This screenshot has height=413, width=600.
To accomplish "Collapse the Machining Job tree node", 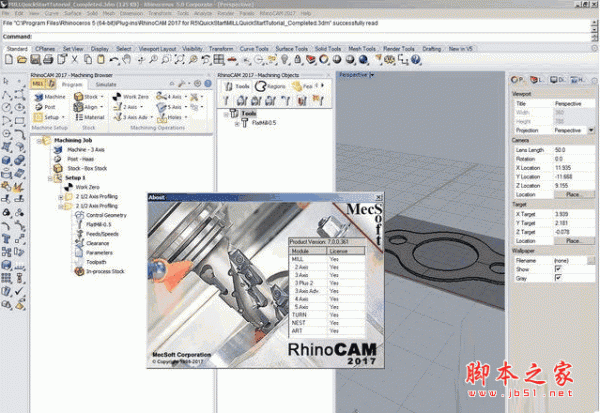I will pos(39,140).
